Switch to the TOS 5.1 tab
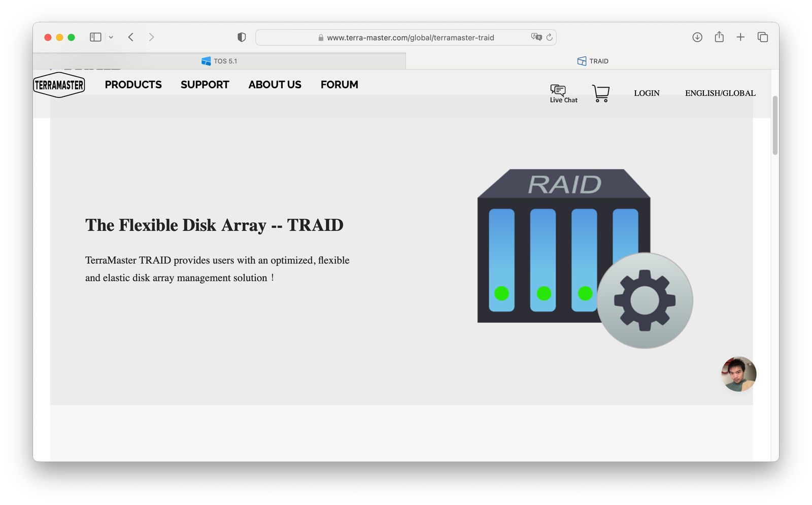Image resolution: width=812 pixels, height=505 pixels. point(219,61)
